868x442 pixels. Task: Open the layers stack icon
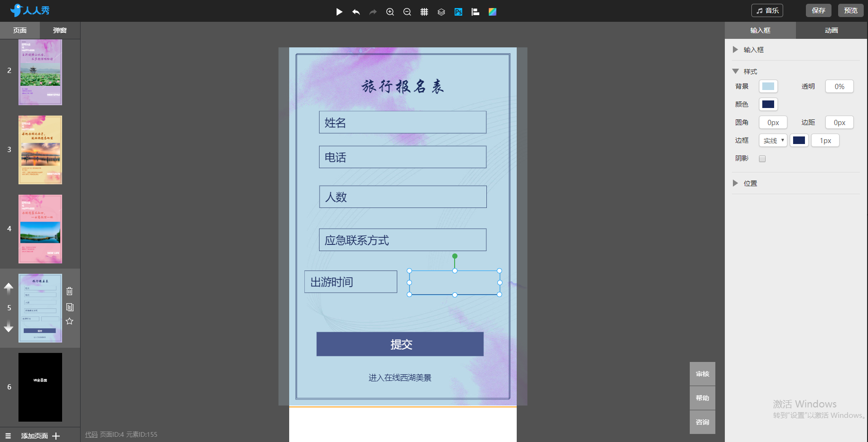(x=441, y=12)
